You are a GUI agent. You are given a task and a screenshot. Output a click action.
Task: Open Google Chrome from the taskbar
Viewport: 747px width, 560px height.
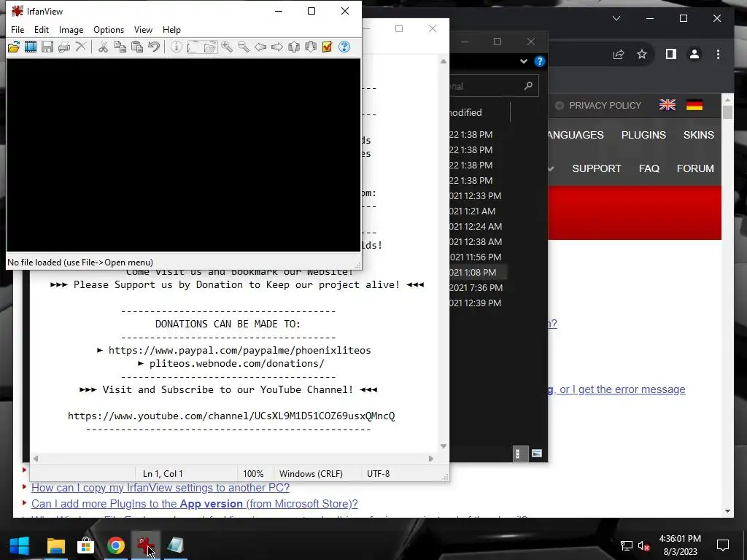[x=116, y=545]
